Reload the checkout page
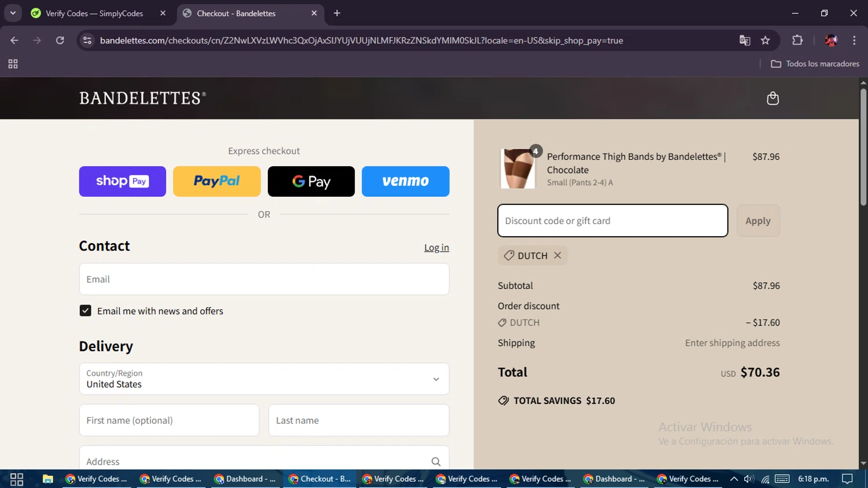This screenshot has height=488, width=868. [x=60, y=41]
